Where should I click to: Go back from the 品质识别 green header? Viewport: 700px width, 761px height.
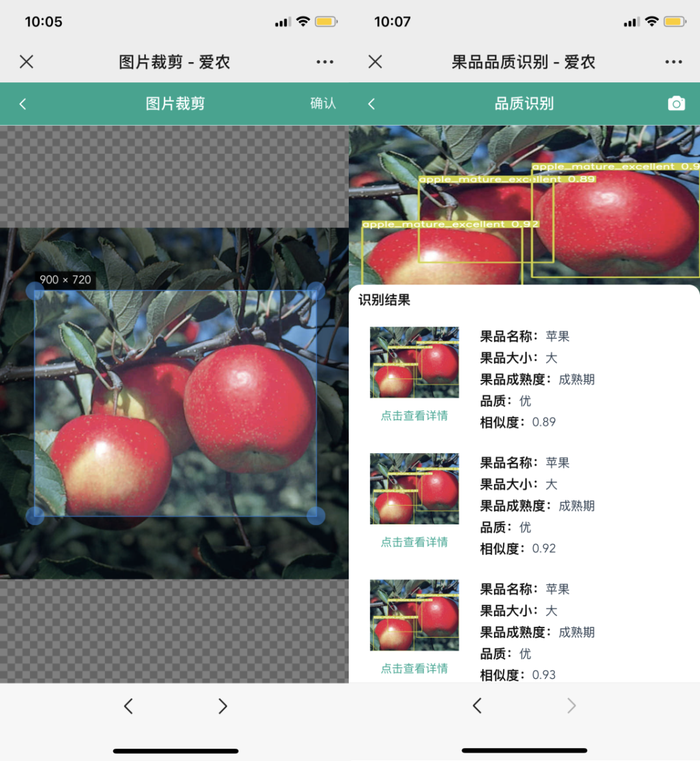tap(371, 104)
